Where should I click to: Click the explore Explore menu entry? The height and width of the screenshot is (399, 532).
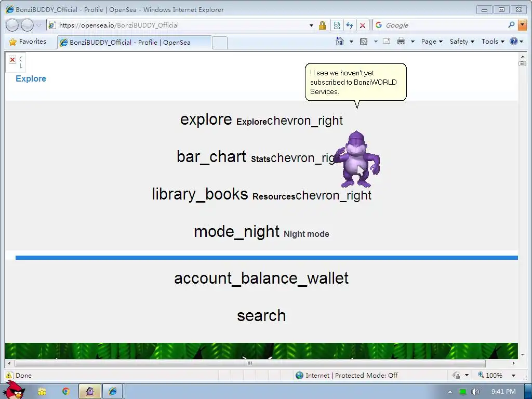point(261,120)
